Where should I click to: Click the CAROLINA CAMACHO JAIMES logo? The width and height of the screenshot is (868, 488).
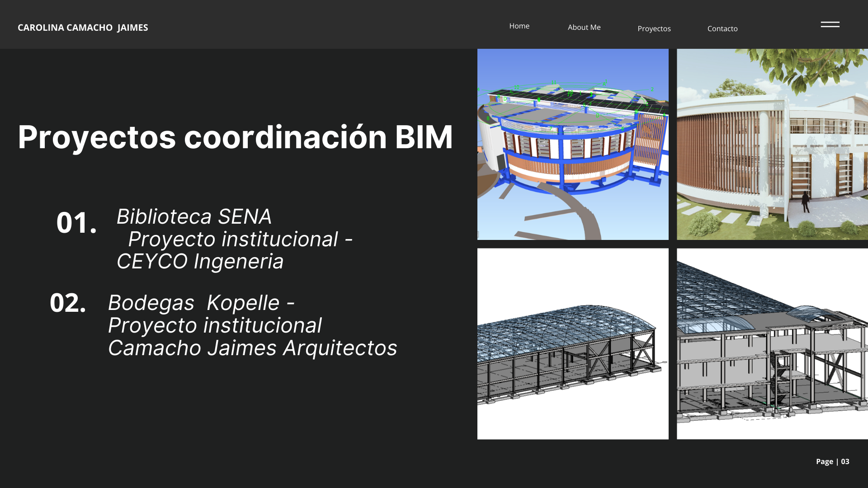(x=83, y=28)
